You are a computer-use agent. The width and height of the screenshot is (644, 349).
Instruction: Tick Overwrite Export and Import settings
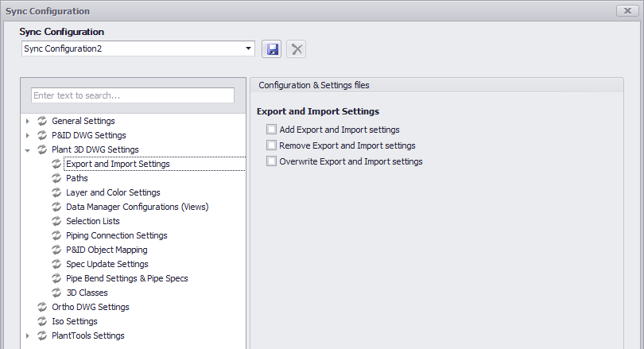[x=271, y=161]
